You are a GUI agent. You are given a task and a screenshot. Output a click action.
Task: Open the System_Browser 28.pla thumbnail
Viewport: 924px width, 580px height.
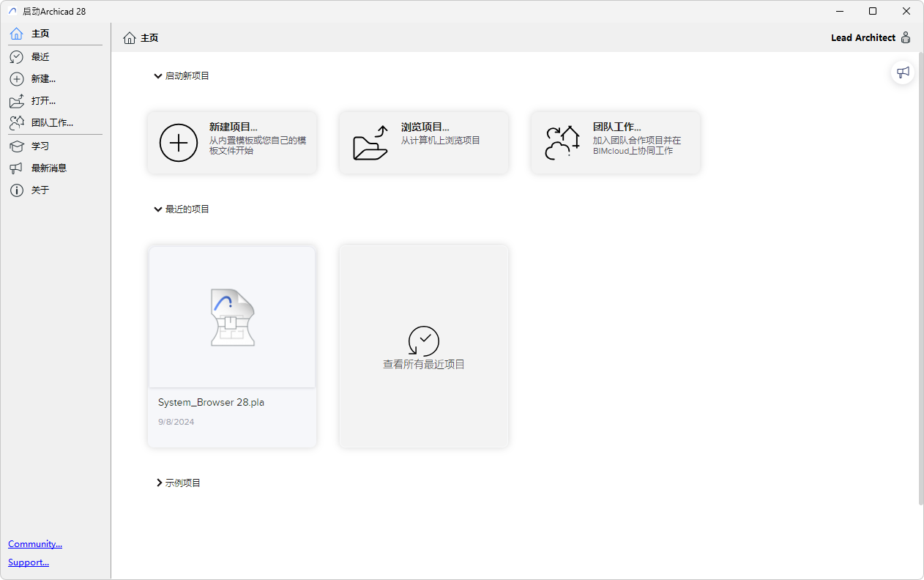(x=232, y=317)
